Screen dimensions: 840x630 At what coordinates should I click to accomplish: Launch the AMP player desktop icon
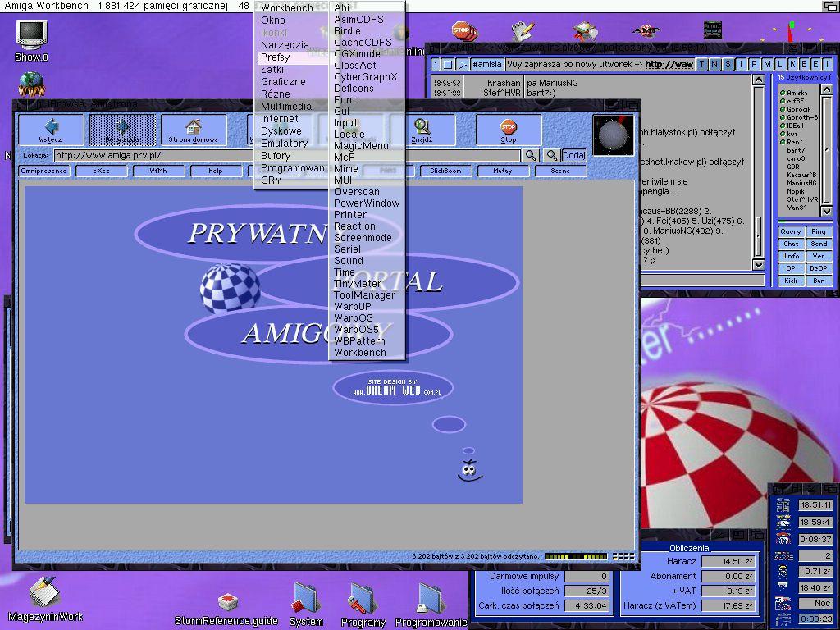[646, 30]
